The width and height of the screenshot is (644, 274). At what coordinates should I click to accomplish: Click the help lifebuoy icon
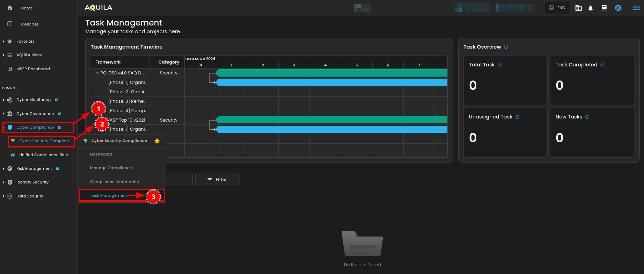pyautogui.click(x=618, y=8)
